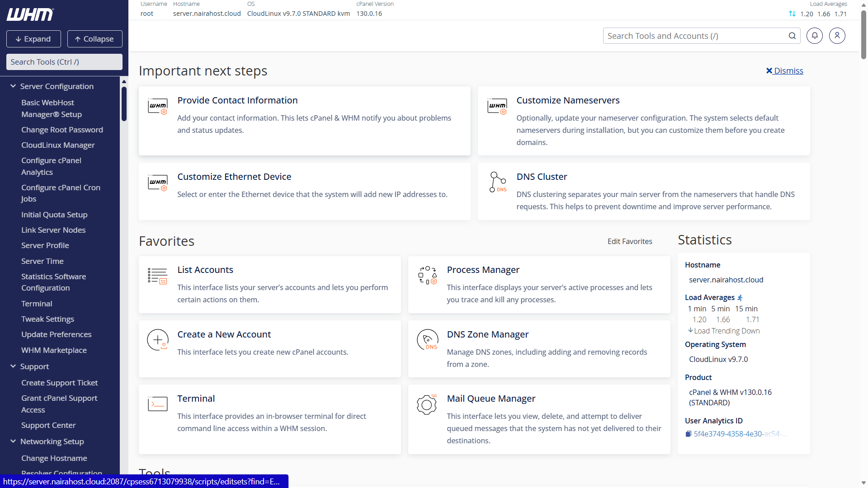This screenshot has width=868, height=488.
Task: Open WHM Marketplace
Action: click(54, 350)
